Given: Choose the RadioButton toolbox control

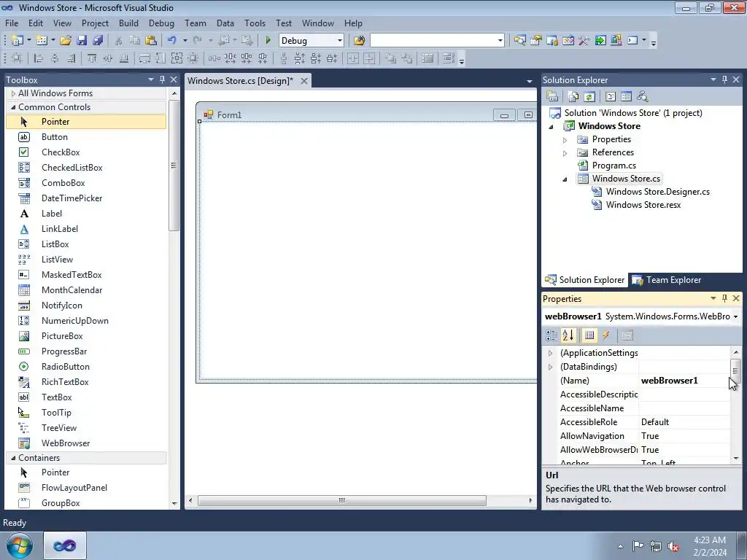Looking at the screenshot, I should pos(86,366).
